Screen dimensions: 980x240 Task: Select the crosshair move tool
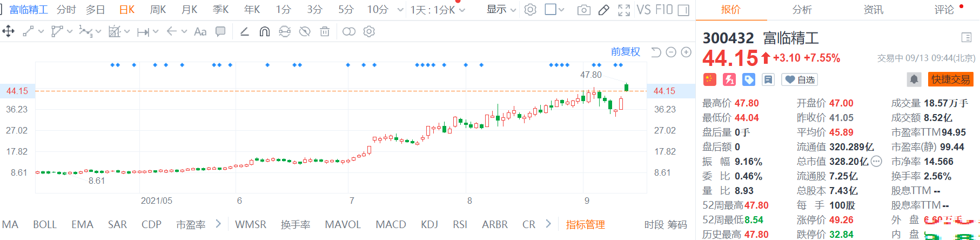[9, 31]
